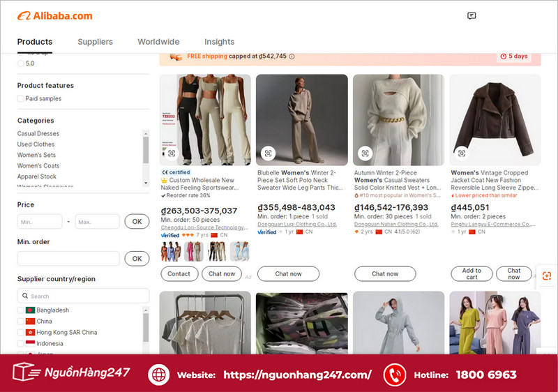558x392 pixels.
Task: Check the Bangladesh supplier country box
Action: (21, 310)
